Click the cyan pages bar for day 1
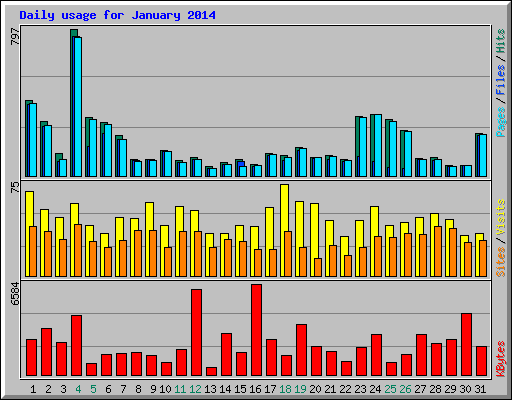512x400 pixels. (x=33, y=140)
